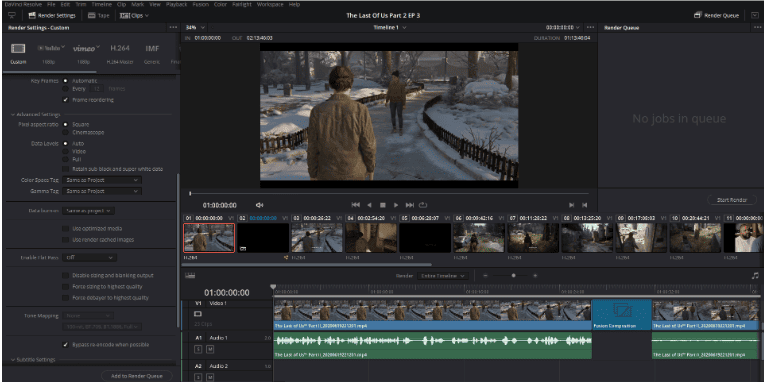This screenshot has height=382, width=764.
Task: Click Add to Render Queue button
Action: coord(137,376)
